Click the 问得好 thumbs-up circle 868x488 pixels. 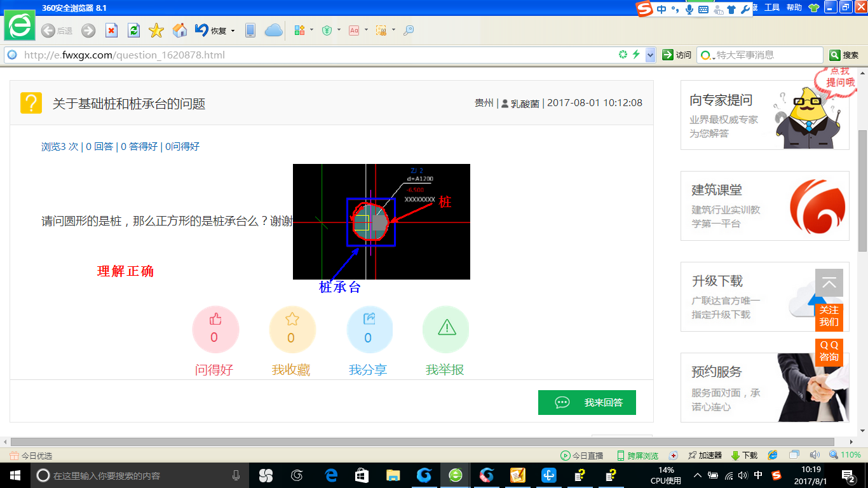215,330
